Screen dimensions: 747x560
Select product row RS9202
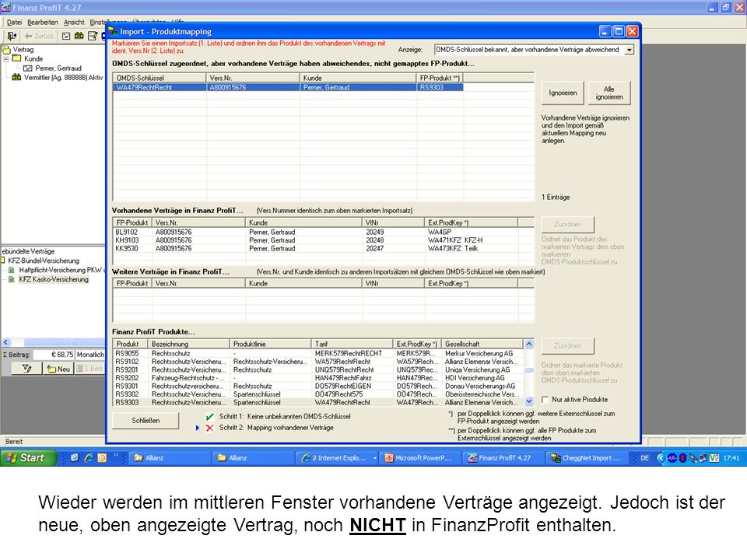point(318,378)
